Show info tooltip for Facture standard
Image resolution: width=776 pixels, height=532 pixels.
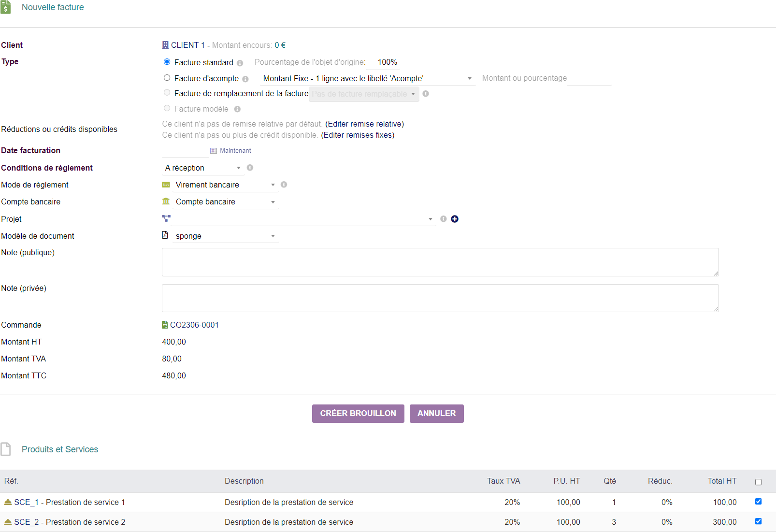(240, 63)
